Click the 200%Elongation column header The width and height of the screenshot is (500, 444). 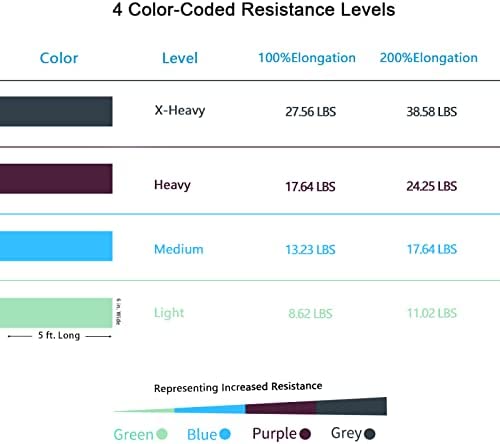429,58
